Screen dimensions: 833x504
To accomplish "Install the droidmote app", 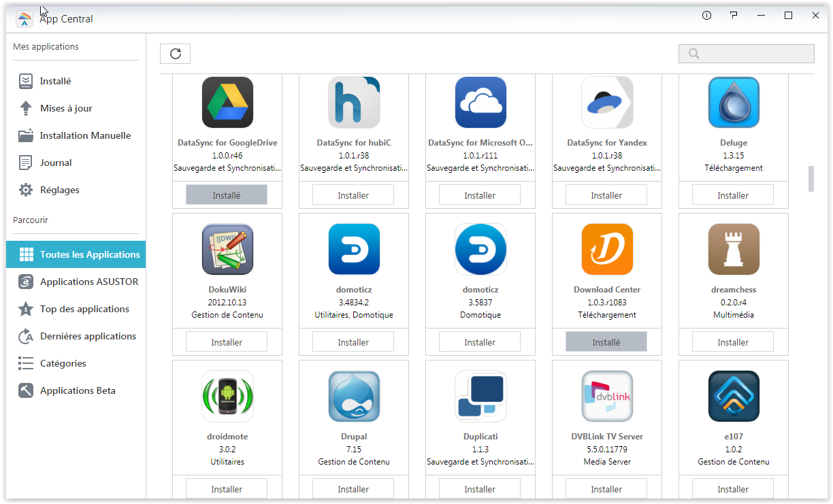I will (x=227, y=489).
